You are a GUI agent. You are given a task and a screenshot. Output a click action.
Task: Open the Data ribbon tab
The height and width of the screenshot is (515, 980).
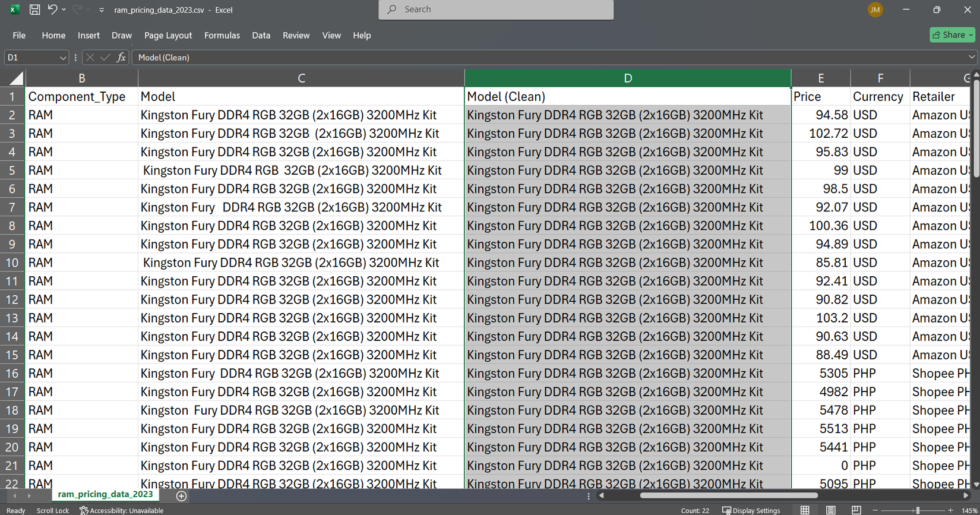[x=261, y=36]
